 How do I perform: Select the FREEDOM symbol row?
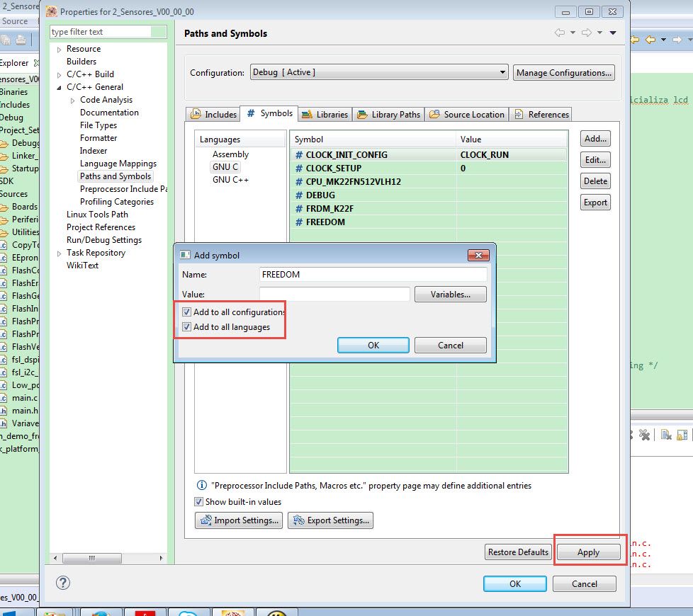click(x=428, y=222)
